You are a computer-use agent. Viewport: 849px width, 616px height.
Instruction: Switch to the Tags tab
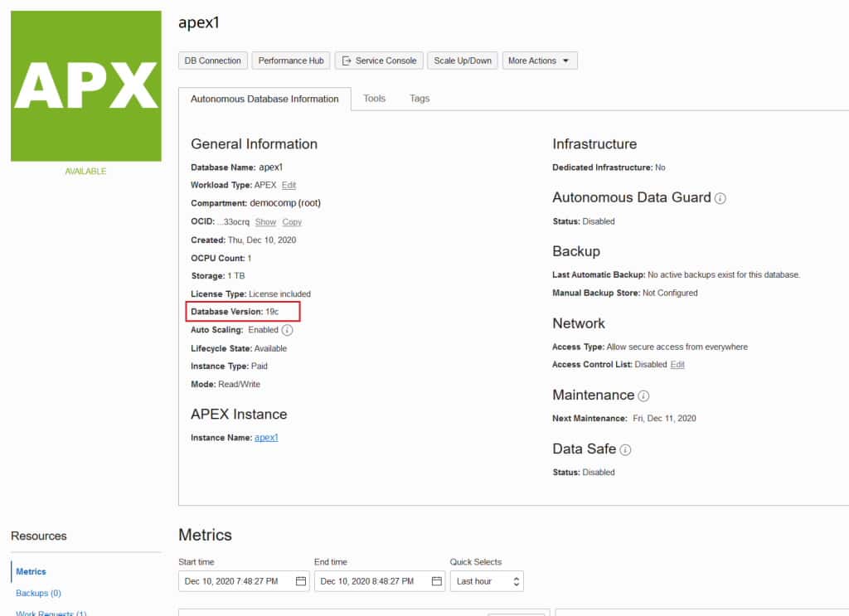419,98
